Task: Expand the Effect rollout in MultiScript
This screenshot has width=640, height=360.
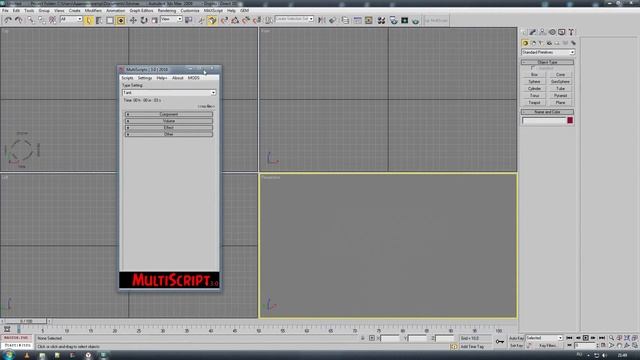Action: pos(169,127)
